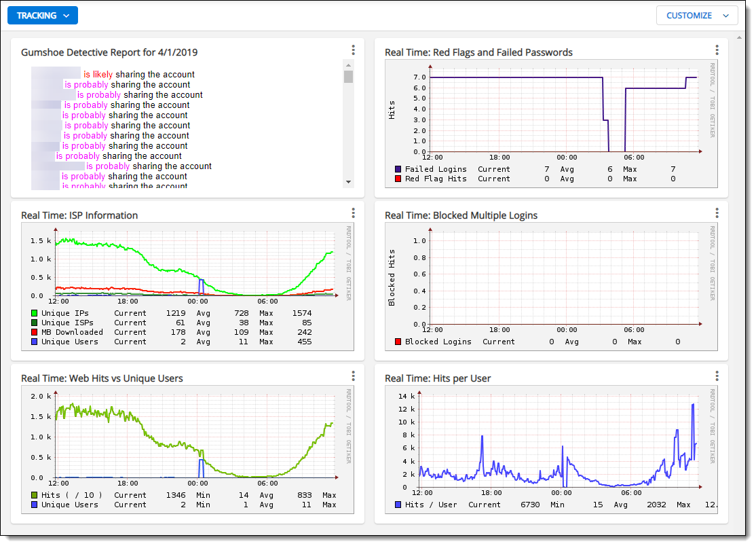Click Unique IPs current value 1219
756x546 pixels.
(176, 314)
